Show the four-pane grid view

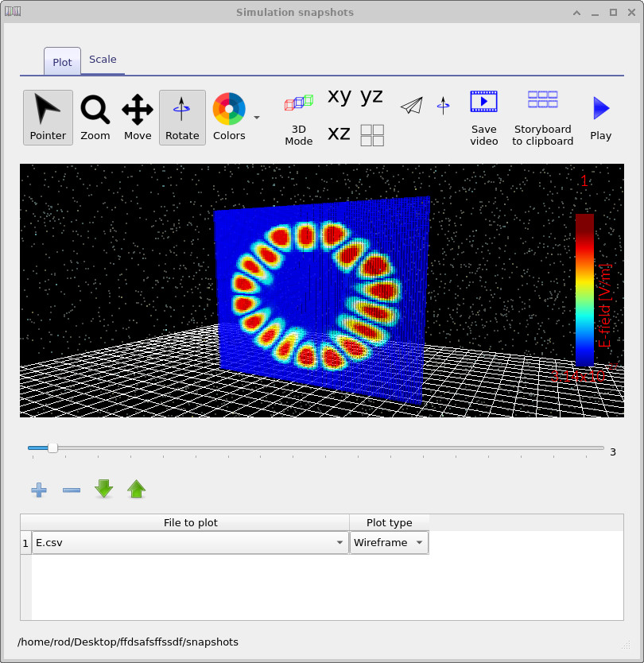coord(372,135)
